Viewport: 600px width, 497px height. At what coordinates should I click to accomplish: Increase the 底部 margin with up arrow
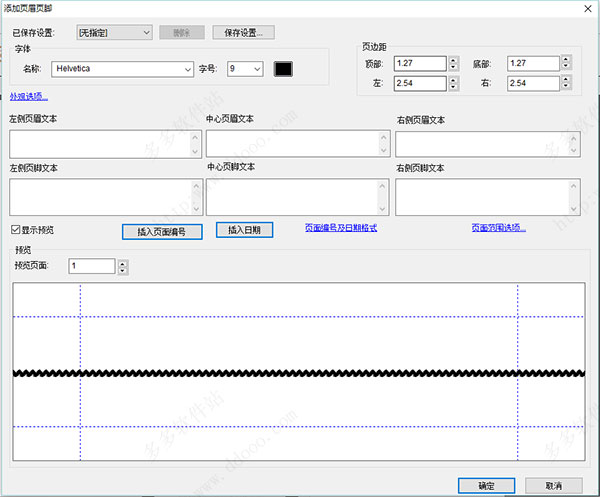click(x=566, y=59)
